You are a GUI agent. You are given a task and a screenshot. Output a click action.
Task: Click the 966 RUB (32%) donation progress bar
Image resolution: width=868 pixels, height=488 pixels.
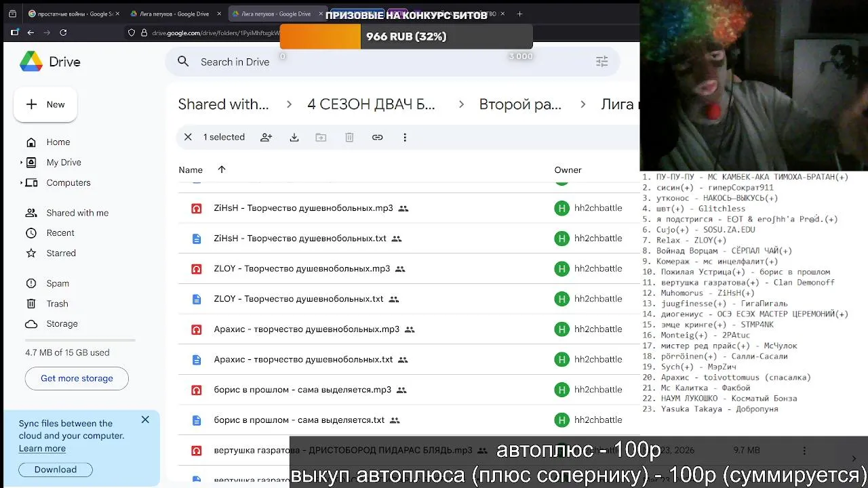tap(406, 37)
